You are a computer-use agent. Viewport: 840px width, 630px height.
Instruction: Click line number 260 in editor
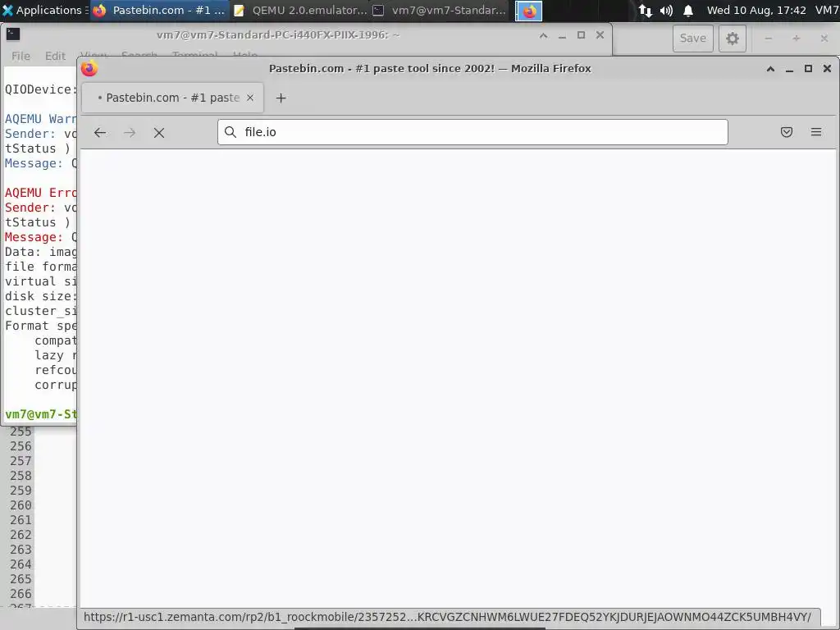click(21, 505)
